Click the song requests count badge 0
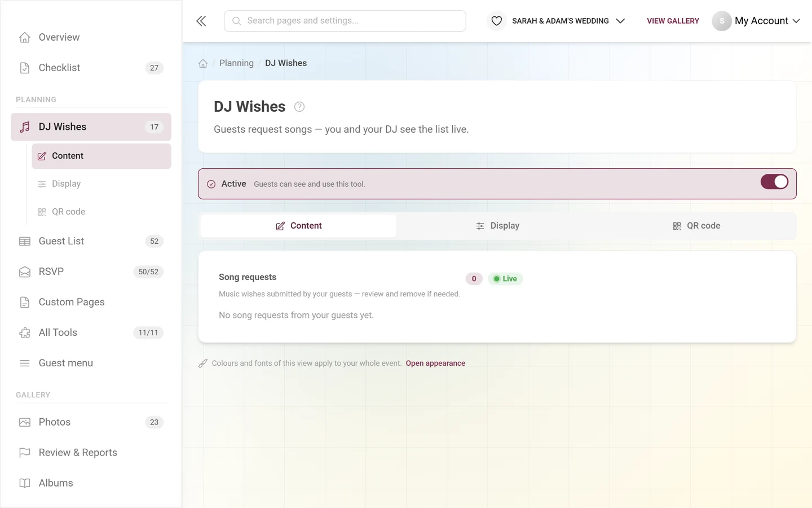 pyautogui.click(x=474, y=279)
